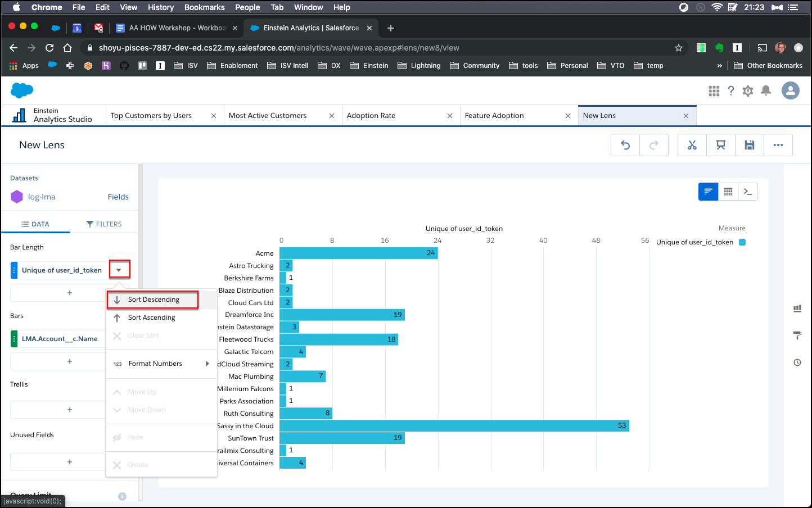Close the Adoption Rate tab

click(x=450, y=116)
